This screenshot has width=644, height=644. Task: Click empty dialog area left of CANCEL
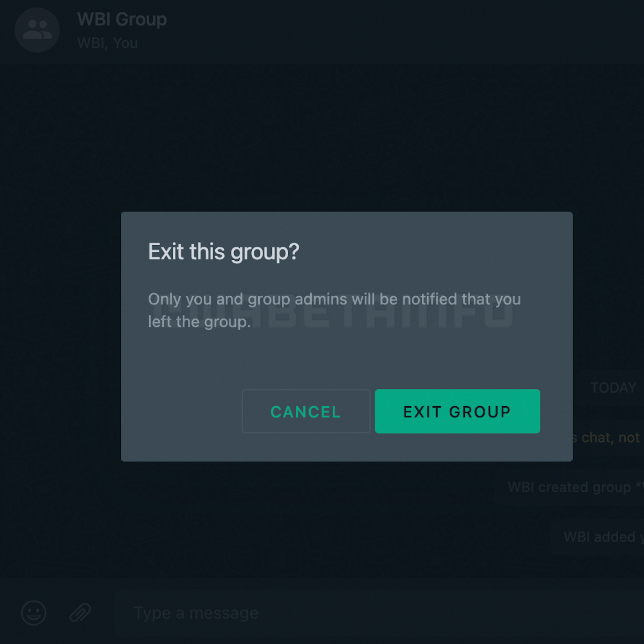pyautogui.click(x=181, y=411)
